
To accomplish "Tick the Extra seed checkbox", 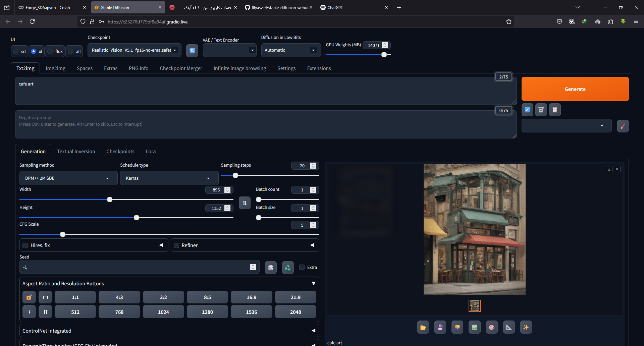I will (302, 267).
